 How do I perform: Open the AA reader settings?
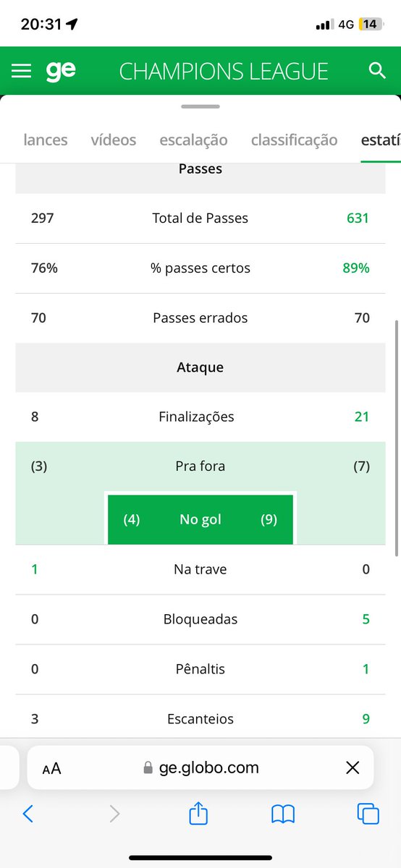coord(51,769)
